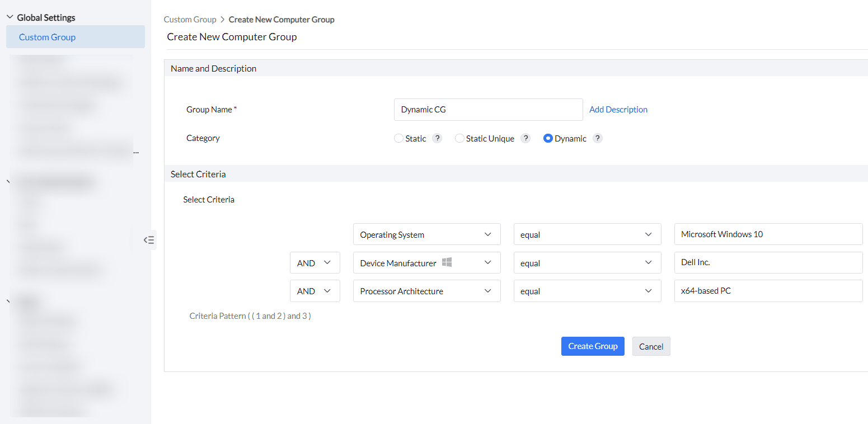Open the AND operator dropdown for Device Manufacturer row
This screenshot has width=868, height=424.
pos(315,263)
